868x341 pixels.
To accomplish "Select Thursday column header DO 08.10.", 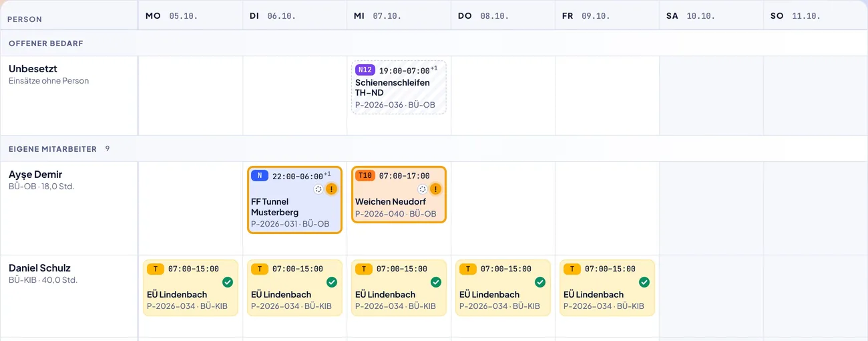I will click(x=503, y=15).
